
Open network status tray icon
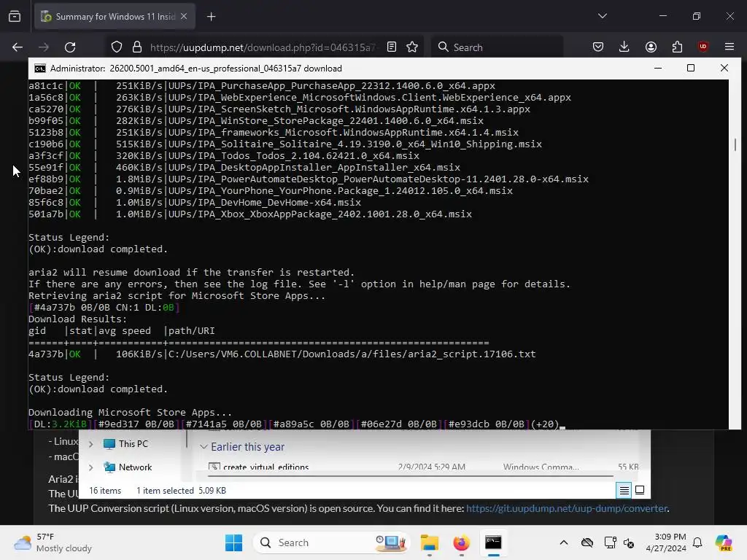[610, 542]
